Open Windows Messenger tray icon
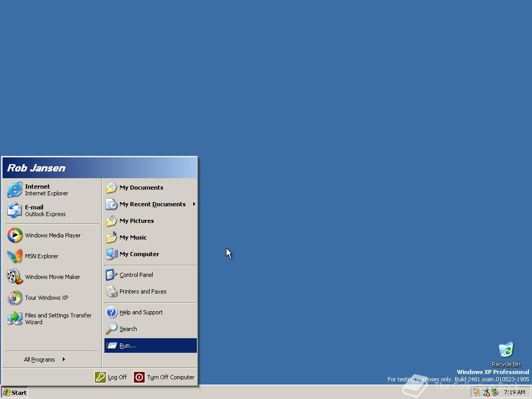Screen dimensions: 532x399 tap(486, 393)
